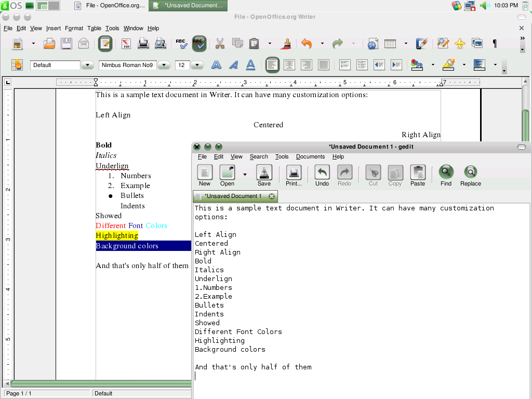Open font size 12 dropdown
This screenshot has height=399, width=532.
pos(197,65)
